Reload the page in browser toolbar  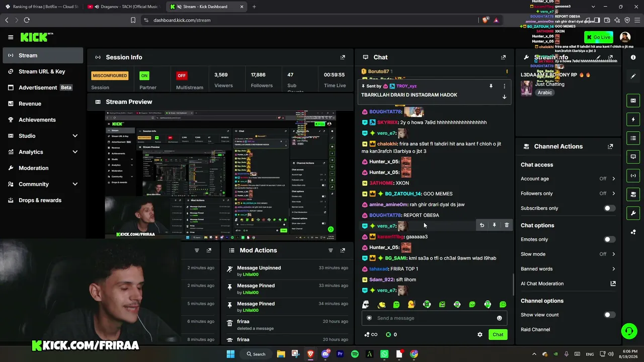(x=27, y=20)
